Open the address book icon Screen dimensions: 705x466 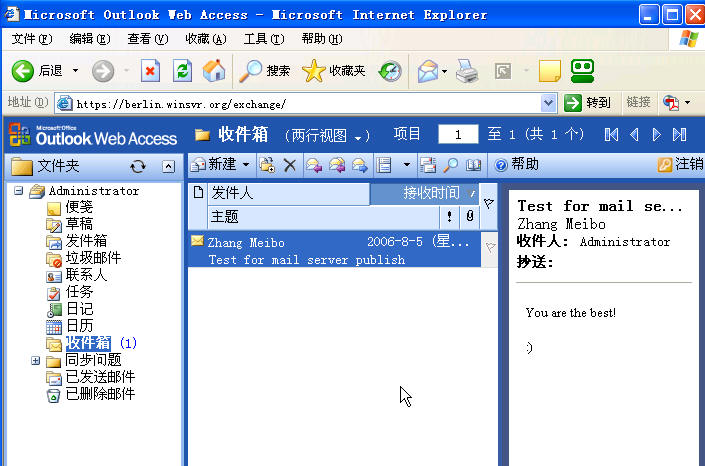click(x=474, y=165)
